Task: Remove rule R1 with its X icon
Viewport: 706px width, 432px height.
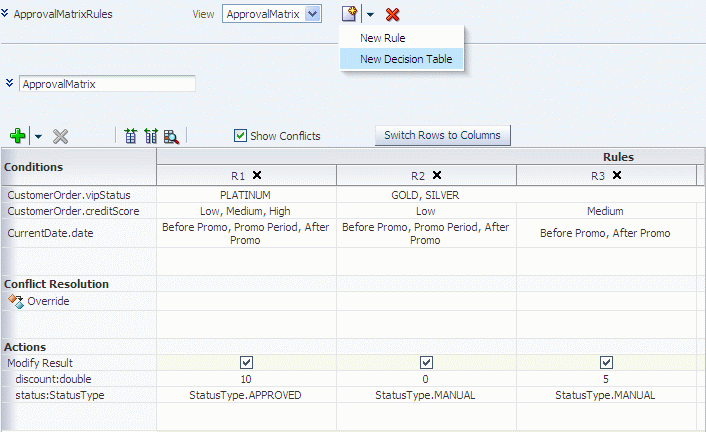Action: [257, 175]
